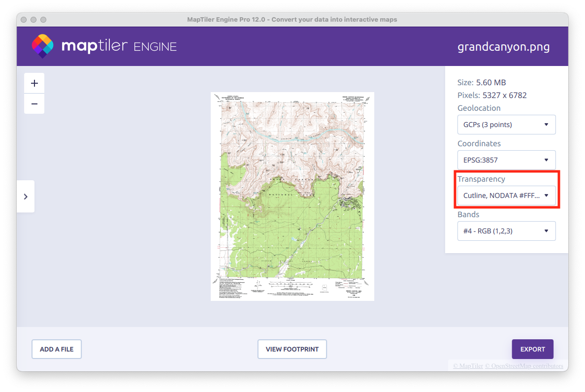Image resolution: width=585 pixels, height=392 pixels.
Task: Close the MapTiler Engine window
Action: click(x=24, y=20)
